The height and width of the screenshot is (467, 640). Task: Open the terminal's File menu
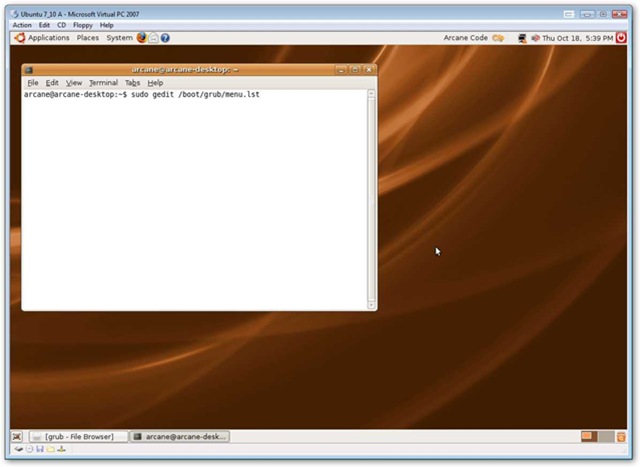click(33, 83)
